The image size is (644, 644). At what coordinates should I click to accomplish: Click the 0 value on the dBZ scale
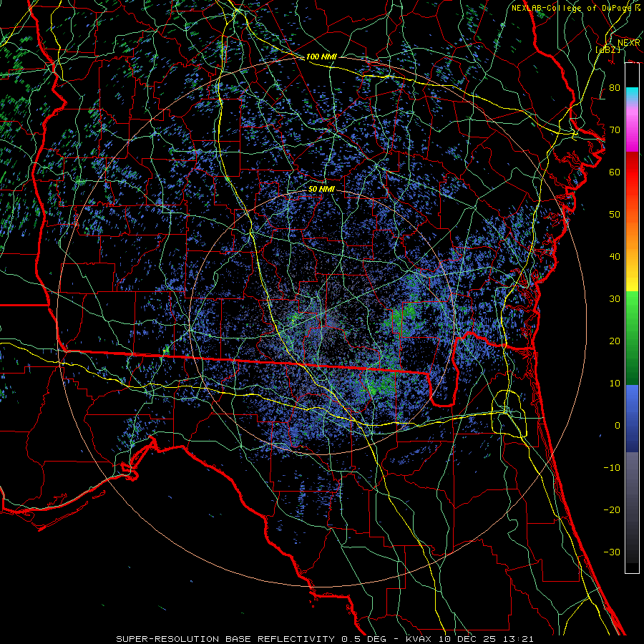tap(618, 426)
